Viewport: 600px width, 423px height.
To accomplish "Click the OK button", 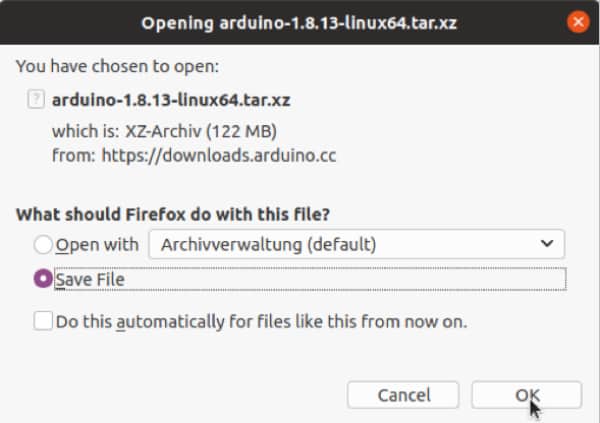I will (527, 395).
